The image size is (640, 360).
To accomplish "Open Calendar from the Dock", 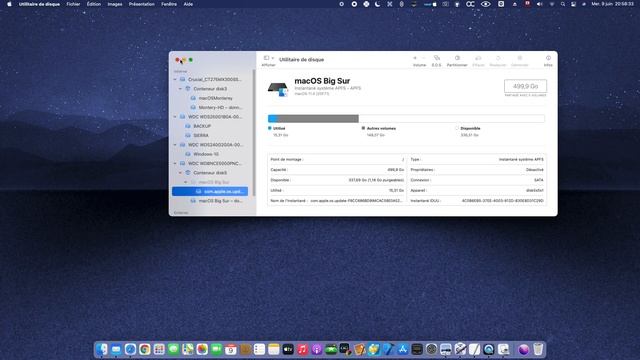I will [x=231, y=349].
